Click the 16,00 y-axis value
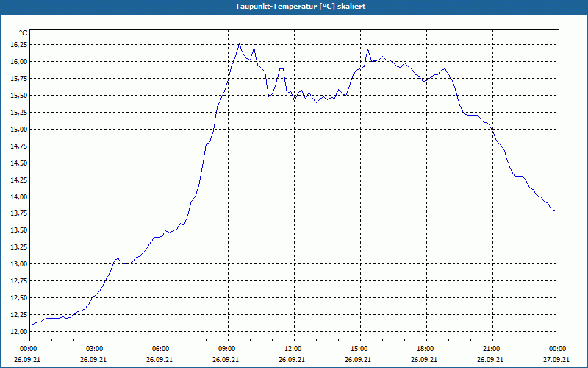The width and height of the screenshot is (588, 368). click(18, 62)
